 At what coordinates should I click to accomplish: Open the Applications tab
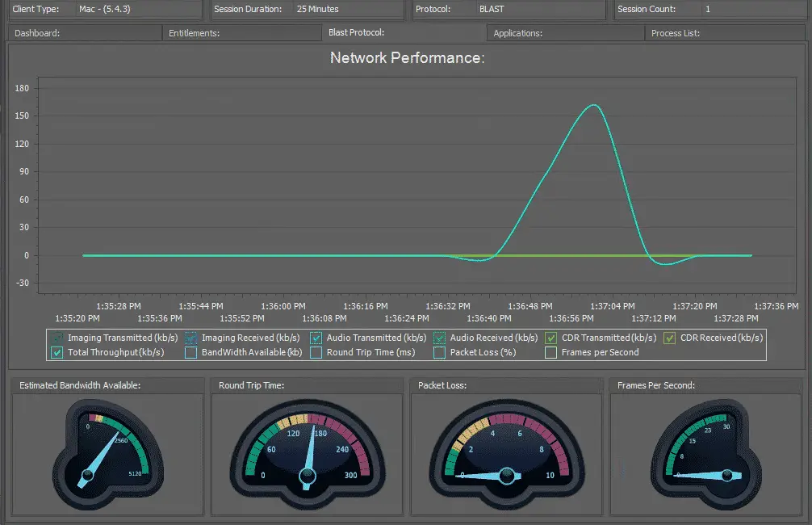(x=566, y=33)
